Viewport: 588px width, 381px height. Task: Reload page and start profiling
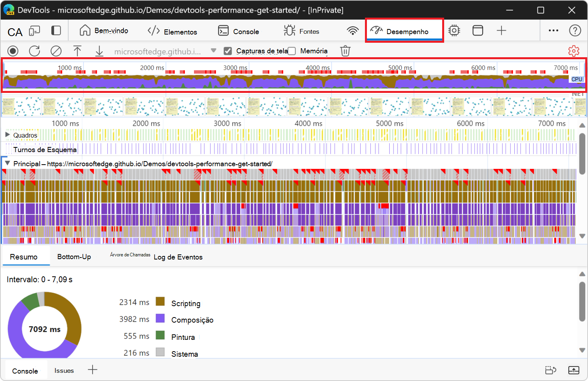(x=34, y=51)
